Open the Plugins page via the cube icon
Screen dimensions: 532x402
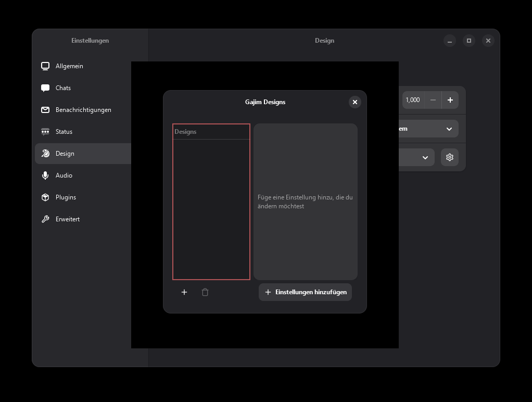[x=45, y=197]
